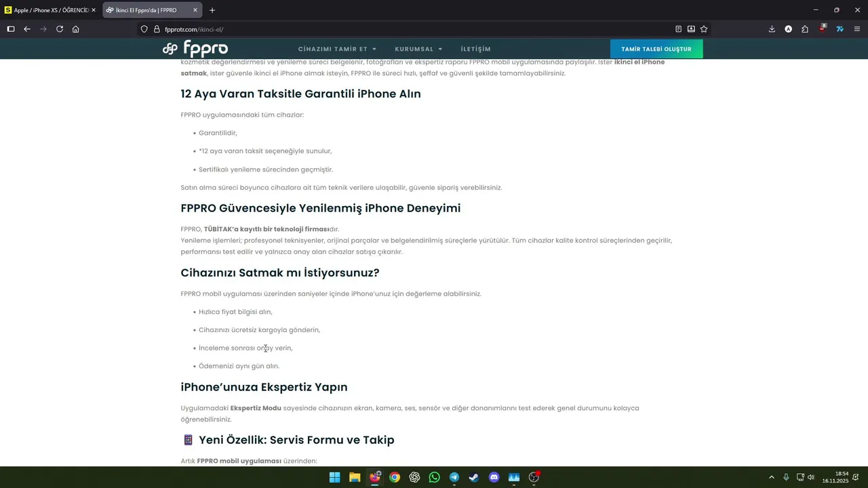
Task: Open Telegram from the taskbar
Action: [x=454, y=477]
